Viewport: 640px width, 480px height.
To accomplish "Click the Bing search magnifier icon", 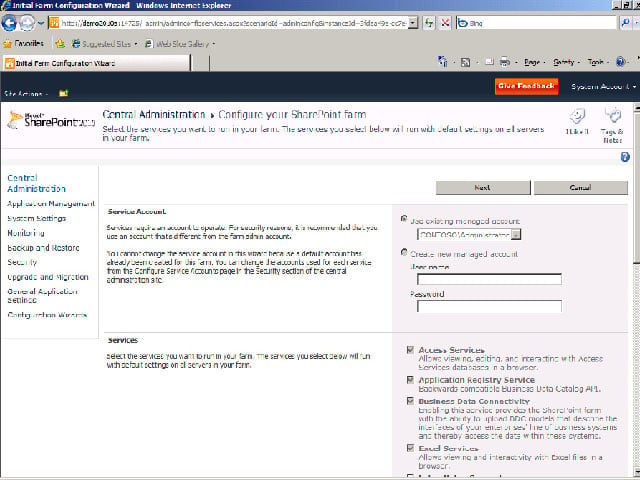I will tap(625, 23).
